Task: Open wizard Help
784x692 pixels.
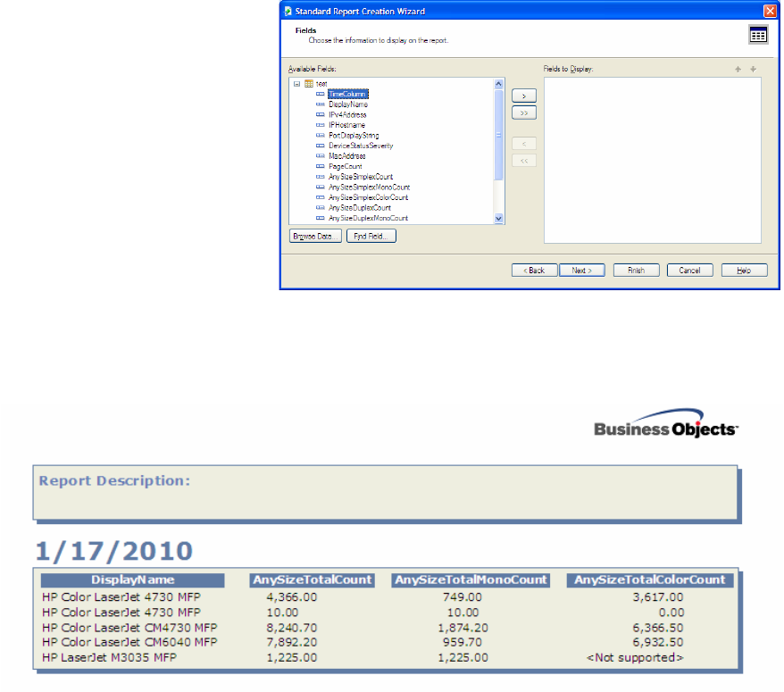Action: (x=745, y=270)
